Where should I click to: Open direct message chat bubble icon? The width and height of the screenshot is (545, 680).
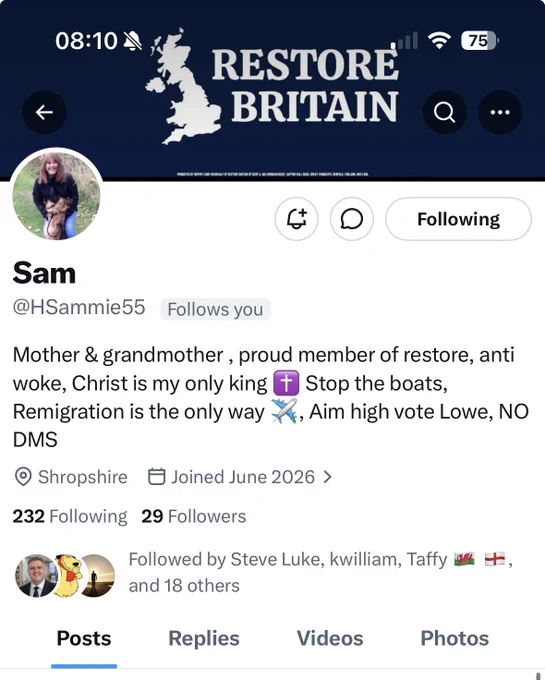[x=352, y=219]
